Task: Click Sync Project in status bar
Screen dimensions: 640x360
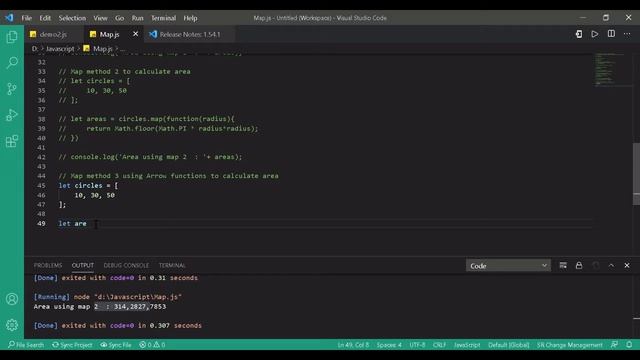Action: tap(72, 345)
